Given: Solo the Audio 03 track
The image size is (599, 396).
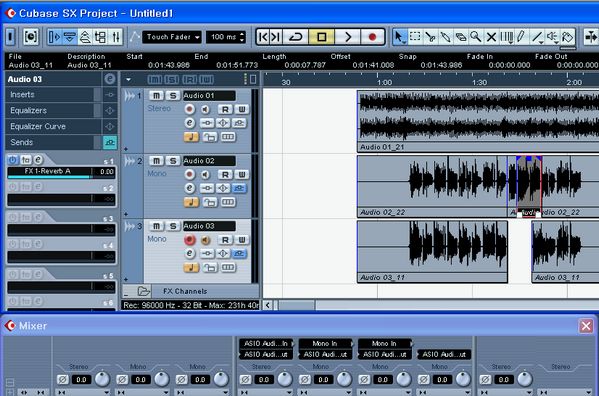Looking at the screenshot, I should point(173,226).
